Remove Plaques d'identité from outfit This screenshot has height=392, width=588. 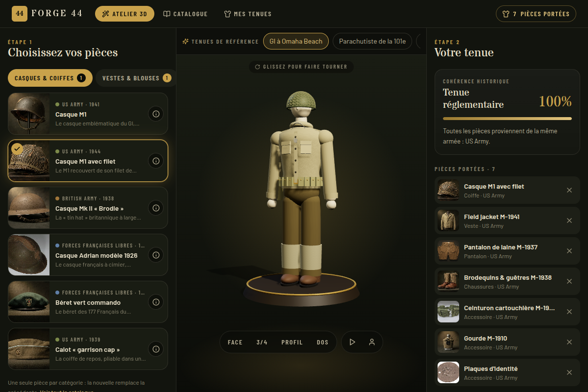tap(569, 372)
